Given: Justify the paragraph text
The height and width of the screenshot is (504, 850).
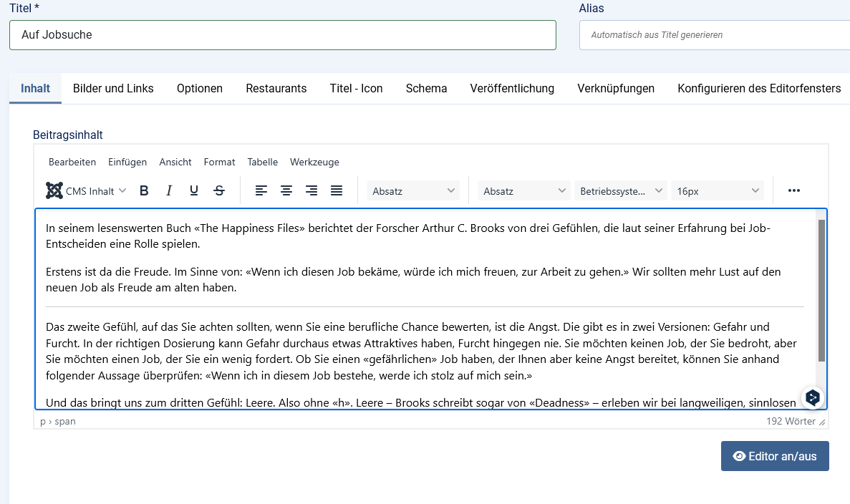Looking at the screenshot, I should [337, 190].
